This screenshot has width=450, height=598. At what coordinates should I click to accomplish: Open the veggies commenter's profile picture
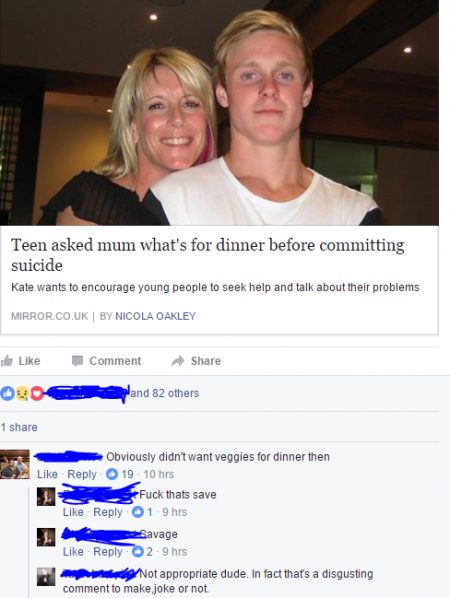pos(14,464)
